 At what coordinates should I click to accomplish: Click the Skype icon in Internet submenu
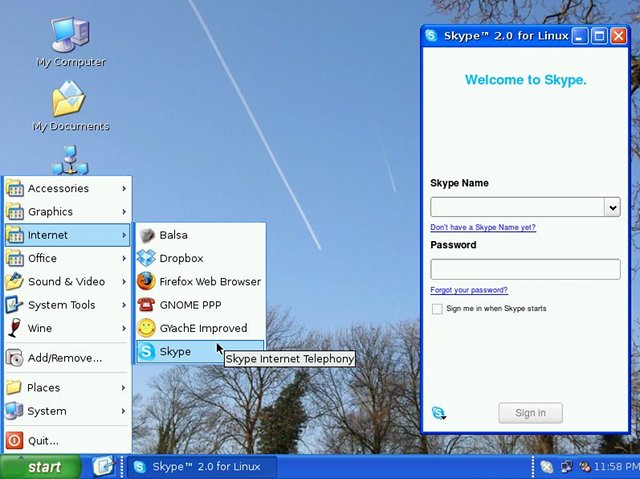pos(146,351)
